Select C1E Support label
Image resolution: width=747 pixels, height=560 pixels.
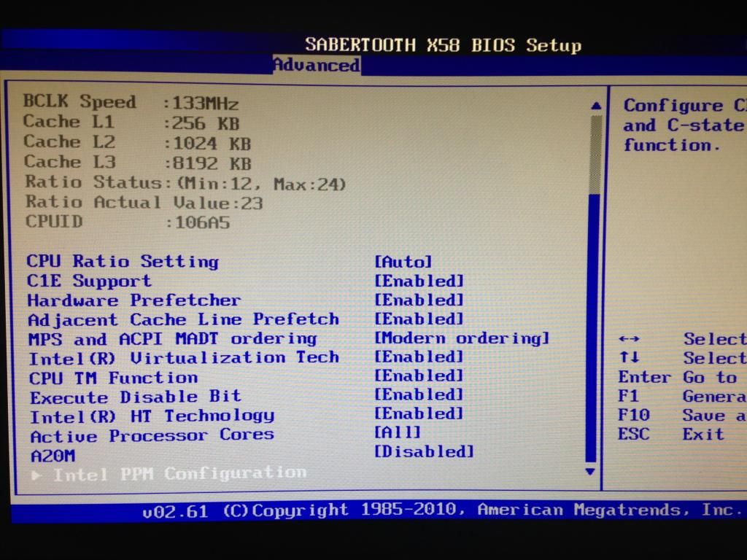[x=89, y=281]
